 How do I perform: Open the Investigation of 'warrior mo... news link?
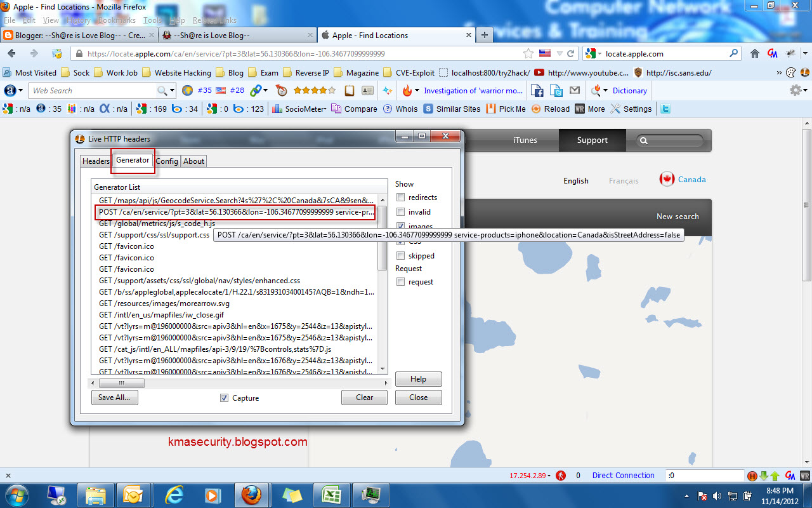click(473, 91)
